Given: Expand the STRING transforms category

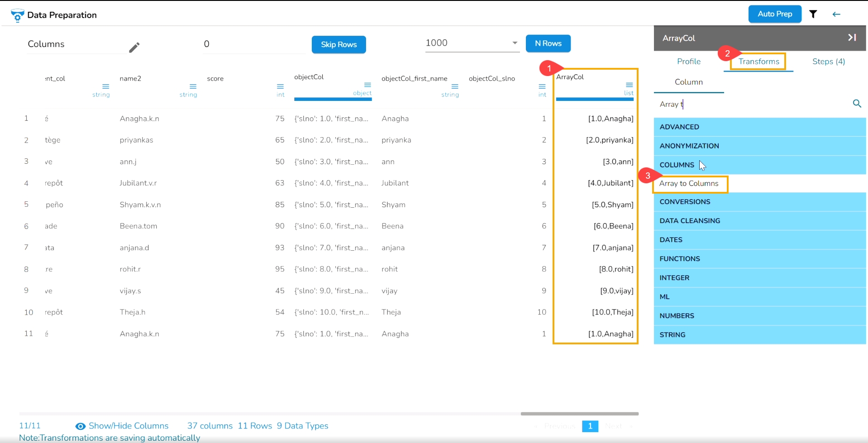Looking at the screenshot, I should [760, 335].
